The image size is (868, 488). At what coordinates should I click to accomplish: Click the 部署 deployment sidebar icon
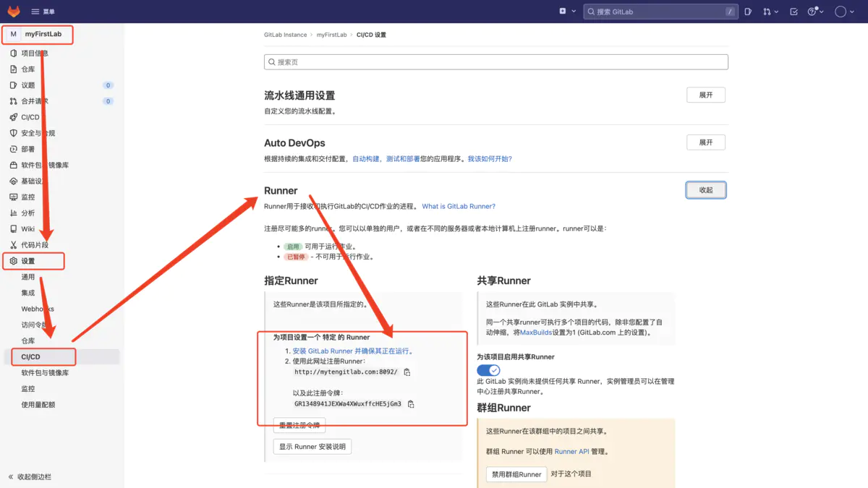tap(14, 149)
